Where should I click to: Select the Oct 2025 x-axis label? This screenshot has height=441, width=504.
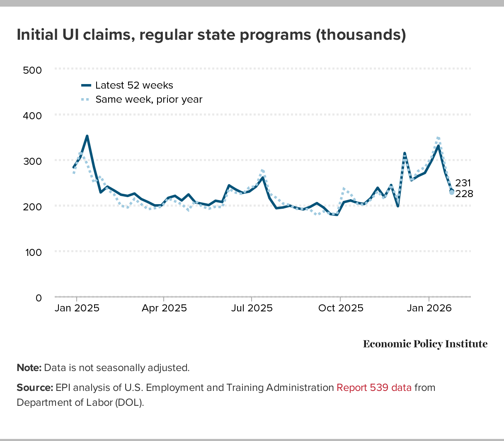click(340, 308)
